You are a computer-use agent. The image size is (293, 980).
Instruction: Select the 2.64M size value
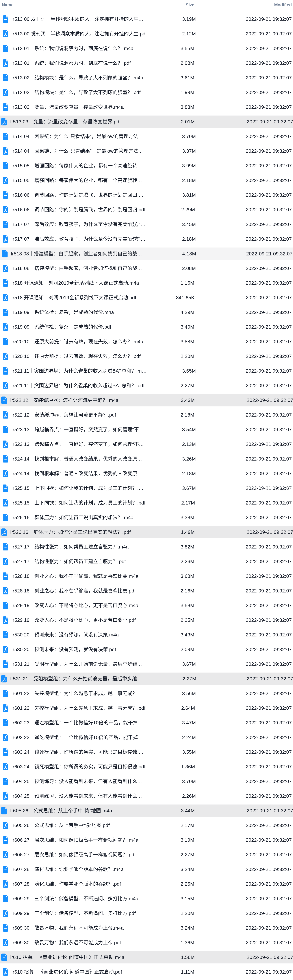(x=188, y=708)
